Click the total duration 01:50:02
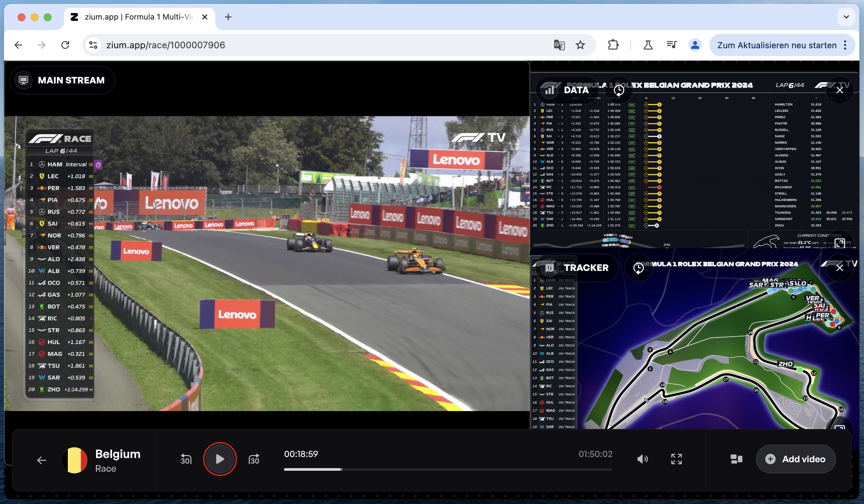The width and height of the screenshot is (864, 504). (595, 454)
